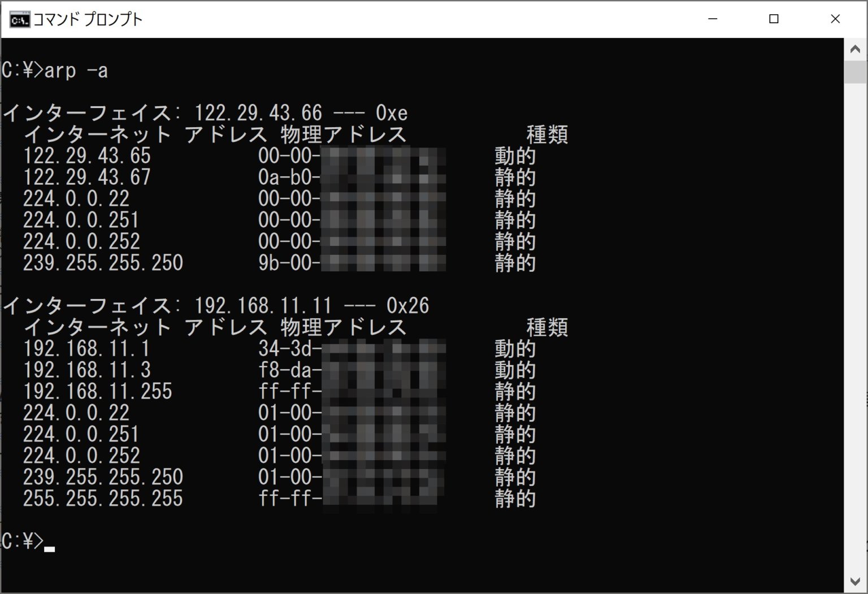Click interface header 192.168.11.11 --- 0x26
The image size is (868, 594).
coord(216,306)
